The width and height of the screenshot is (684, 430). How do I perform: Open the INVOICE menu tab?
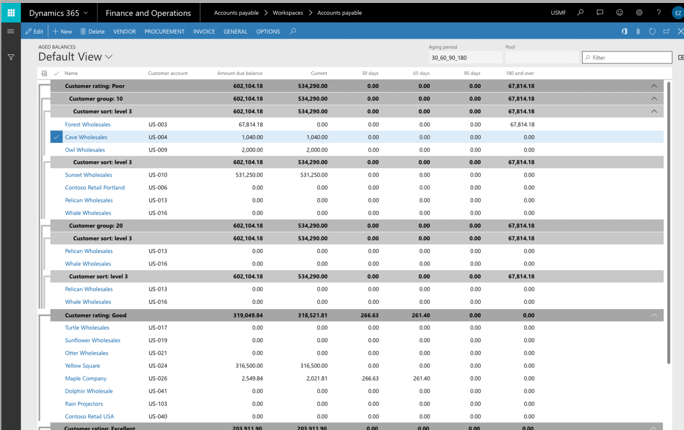click(204, 31)
